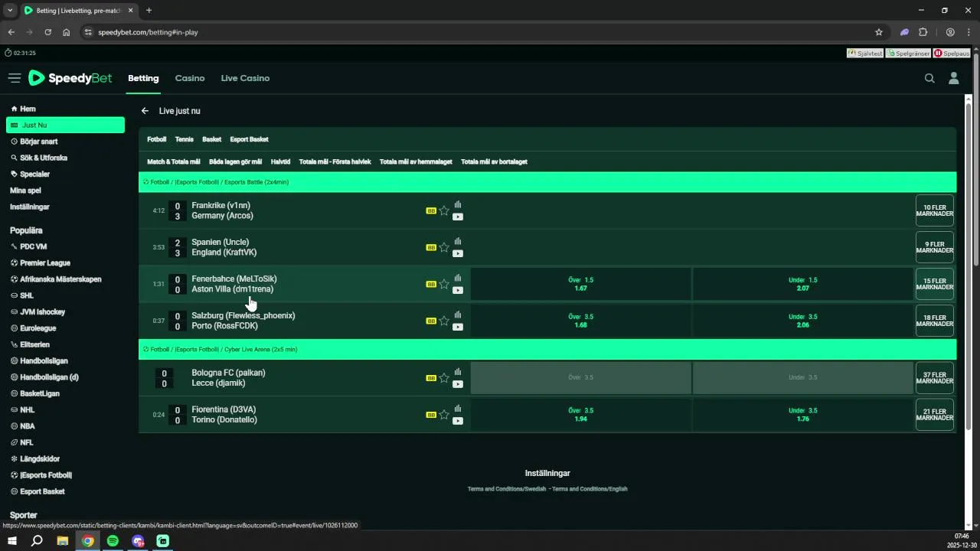Click the Spelgränser button
This screenshot has height=551, width=980.
coord(908,54)
